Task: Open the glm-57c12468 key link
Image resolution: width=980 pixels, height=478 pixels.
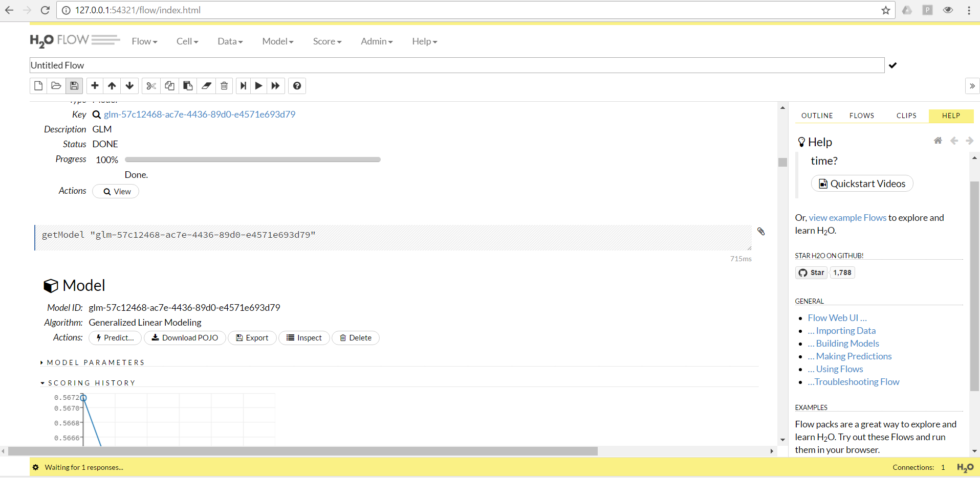Action: pos(200,115)
